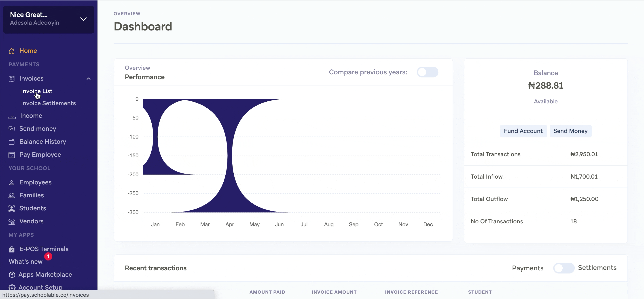Open Invoice List submenu item
644x299 pixels.
[37, 91]
